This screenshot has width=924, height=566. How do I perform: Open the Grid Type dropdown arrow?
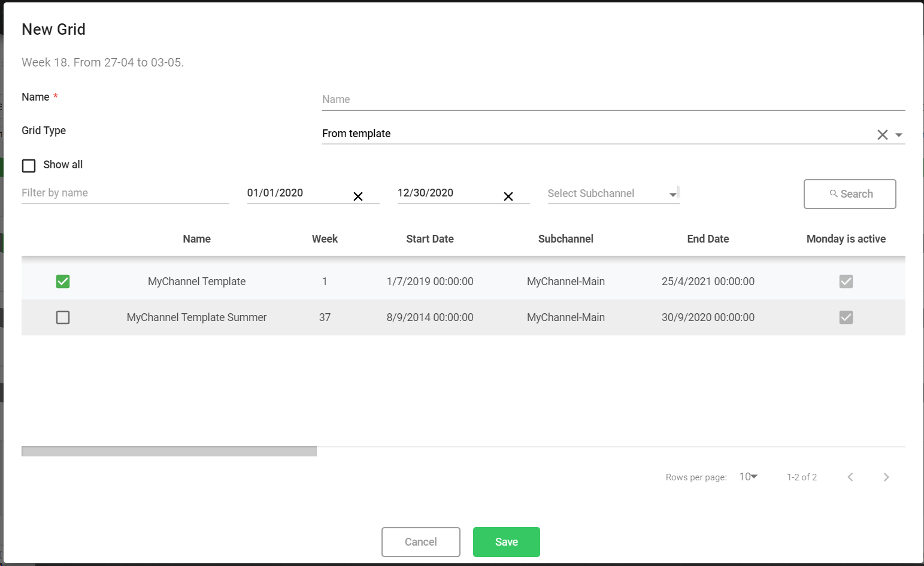[x=899, y=135]
